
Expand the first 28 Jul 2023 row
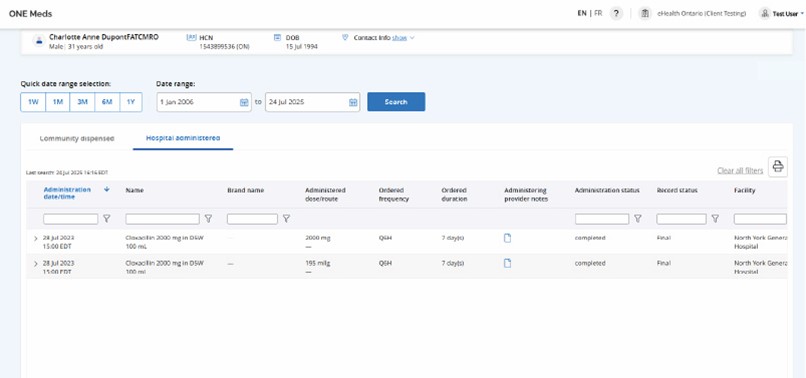pos(35,239)
